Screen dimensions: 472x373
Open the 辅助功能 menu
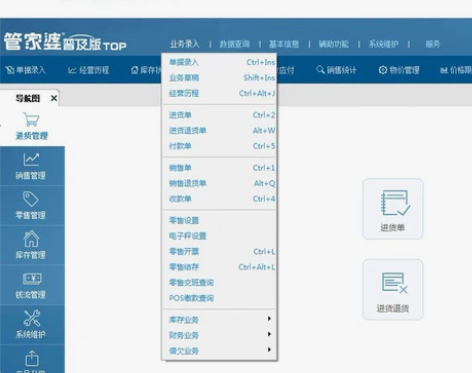334,44
